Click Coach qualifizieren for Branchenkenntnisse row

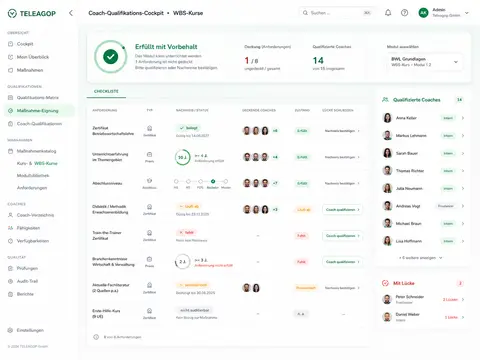pos(342,262)
